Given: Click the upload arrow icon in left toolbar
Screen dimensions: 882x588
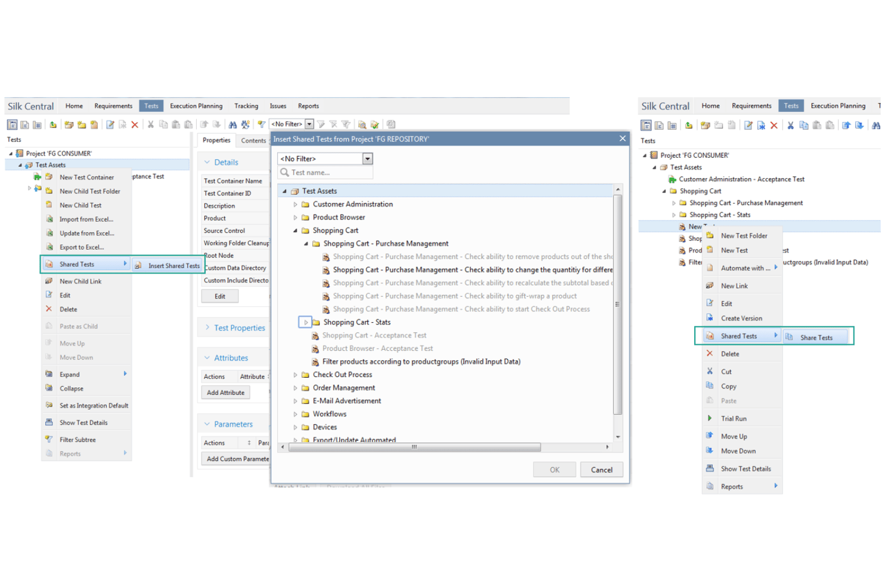Looking at the screenshot, I should click(x=53, y=125).
